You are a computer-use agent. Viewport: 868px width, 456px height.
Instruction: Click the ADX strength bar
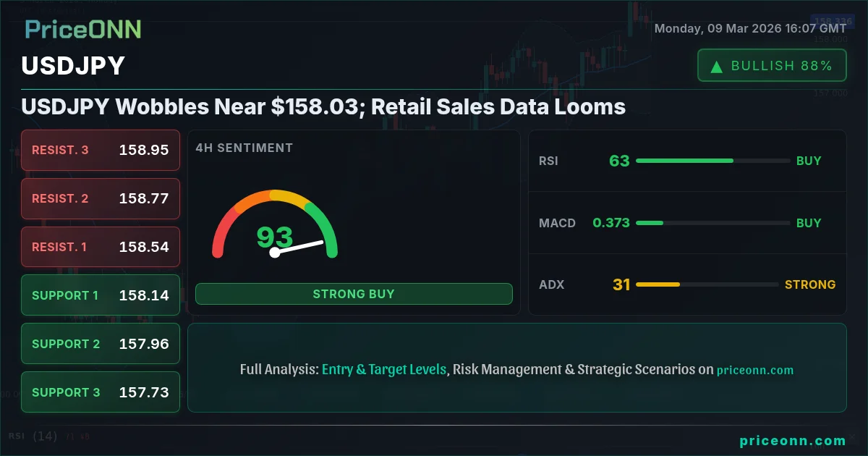click(707, 284)
